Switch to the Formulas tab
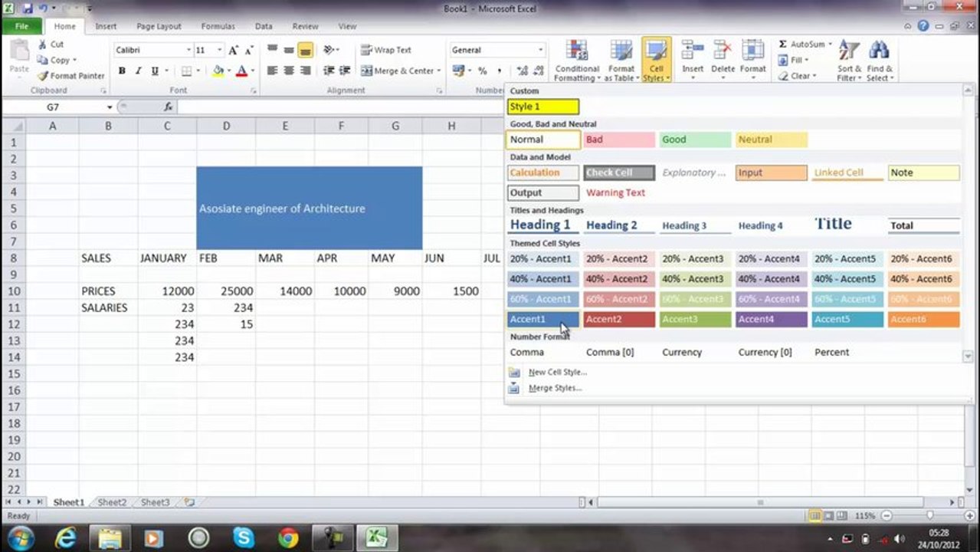 (218, 26)
